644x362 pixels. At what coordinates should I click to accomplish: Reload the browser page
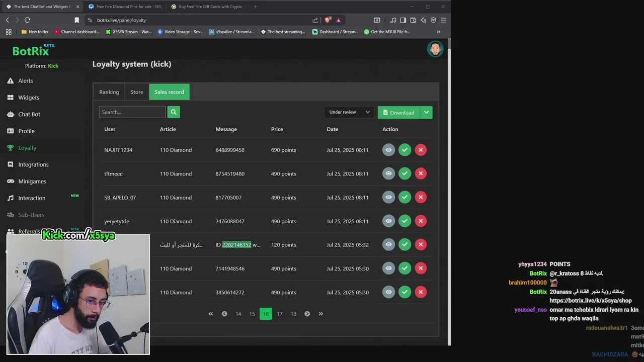point(27,20)
